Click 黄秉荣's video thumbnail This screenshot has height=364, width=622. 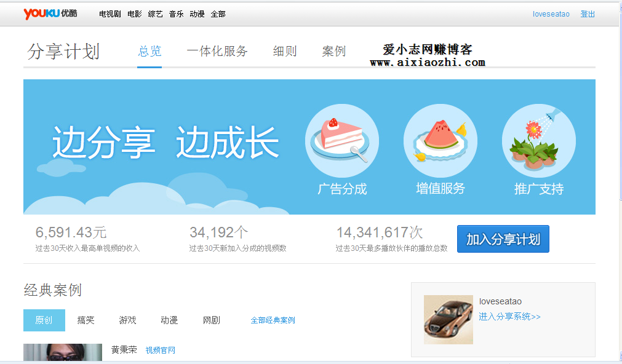point(63,352)
